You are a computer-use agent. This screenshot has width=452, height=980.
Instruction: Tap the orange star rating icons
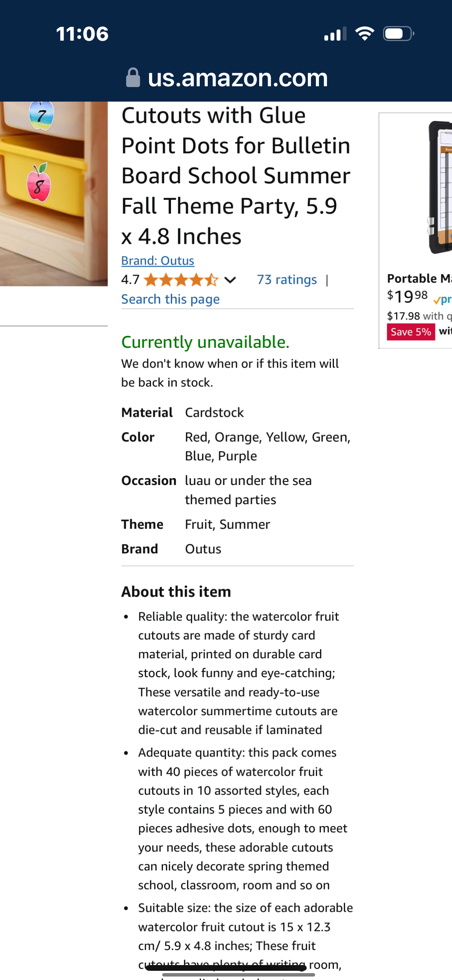click(181, 280)
